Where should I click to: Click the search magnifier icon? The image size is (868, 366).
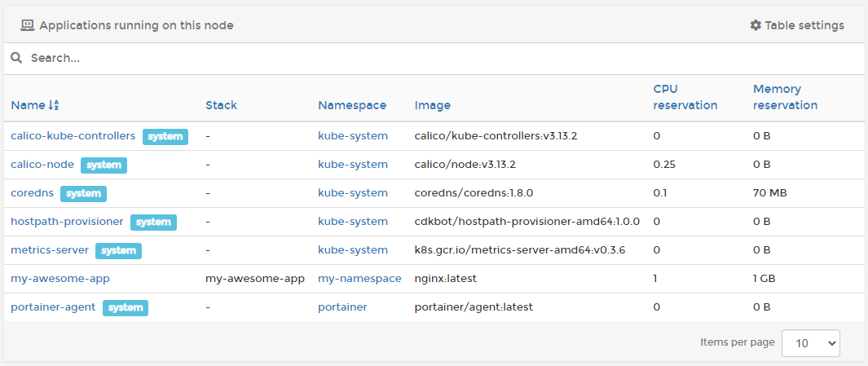(x=16, y=58)
